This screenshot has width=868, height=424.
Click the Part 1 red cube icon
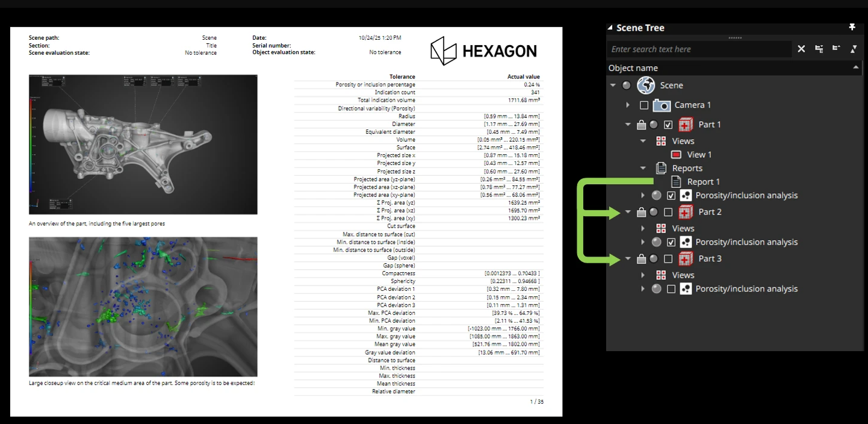pyautogui.click(x=686, y=125)
